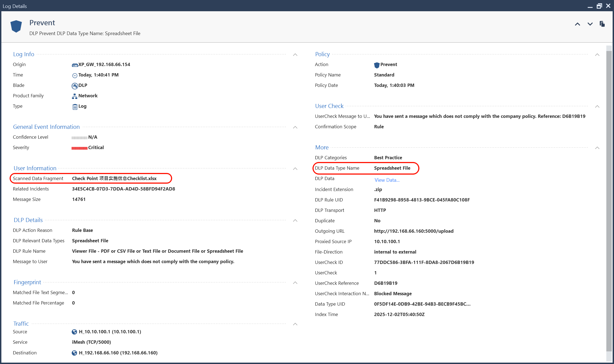
Task: Copy log details using the copy icon
Action: [x=602, y=24]
